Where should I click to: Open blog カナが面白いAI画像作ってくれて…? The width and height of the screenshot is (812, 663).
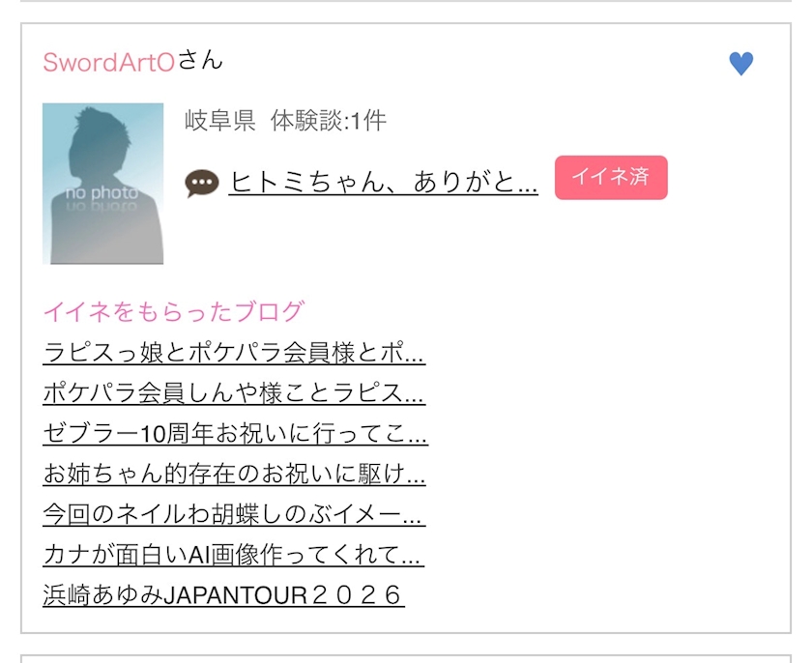[x=234, y=555]
